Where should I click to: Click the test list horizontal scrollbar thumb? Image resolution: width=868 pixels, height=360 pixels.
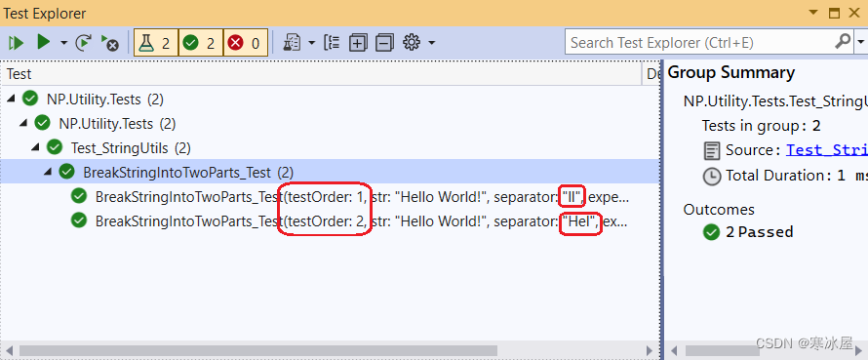coord(258,350)
